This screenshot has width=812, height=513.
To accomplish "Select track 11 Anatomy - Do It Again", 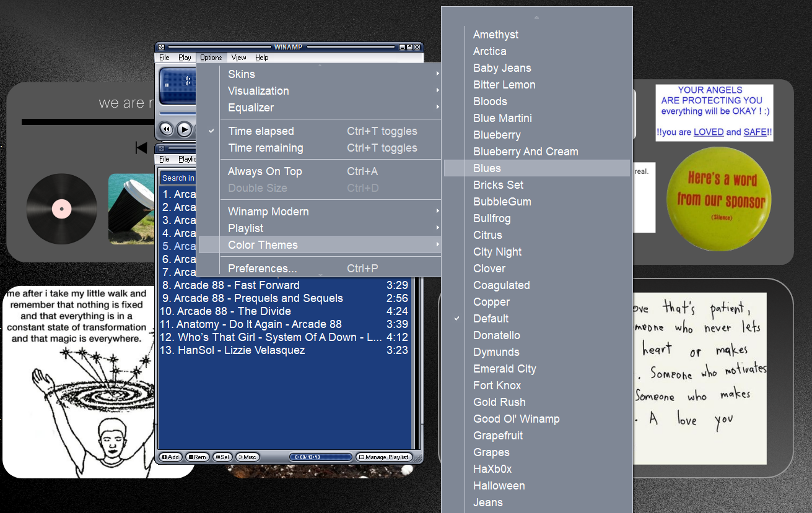I will [x=285, y=324].
